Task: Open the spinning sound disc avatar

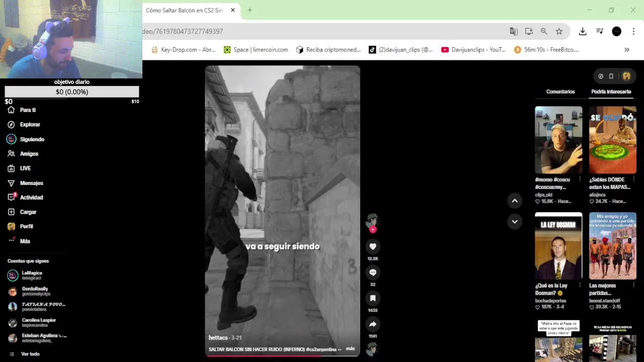Action: pos(372,349)
